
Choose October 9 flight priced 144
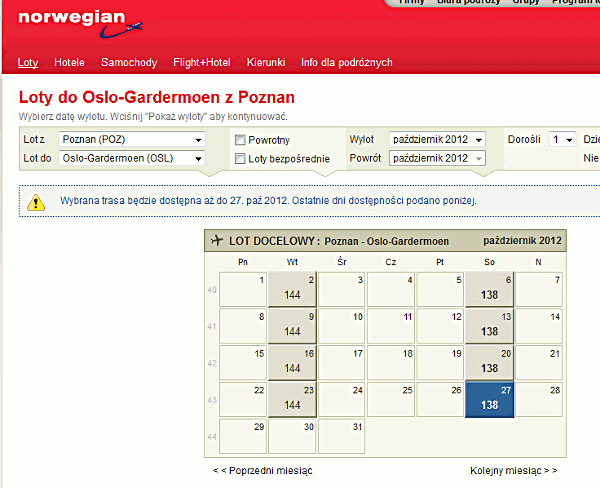click(x=292, y=326)
